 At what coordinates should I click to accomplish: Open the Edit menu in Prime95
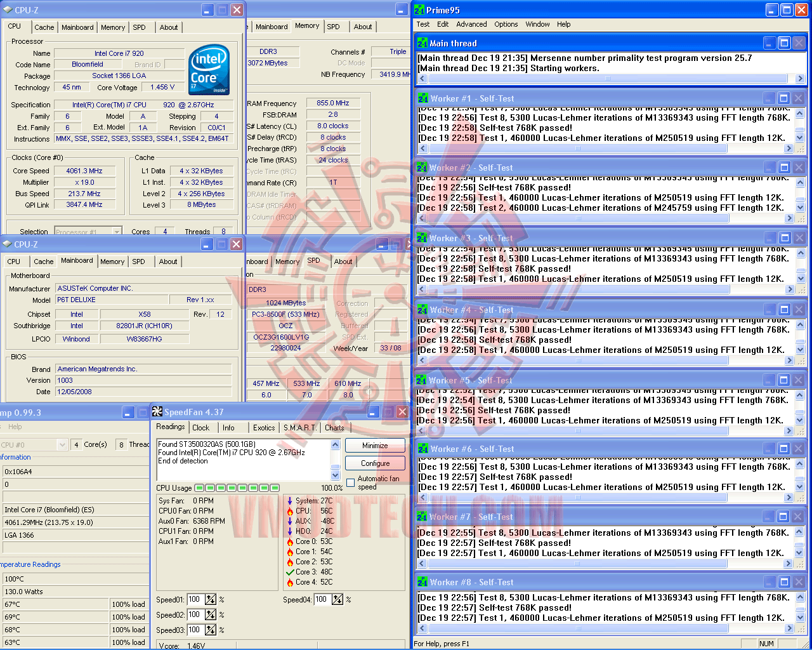(443, 24)
